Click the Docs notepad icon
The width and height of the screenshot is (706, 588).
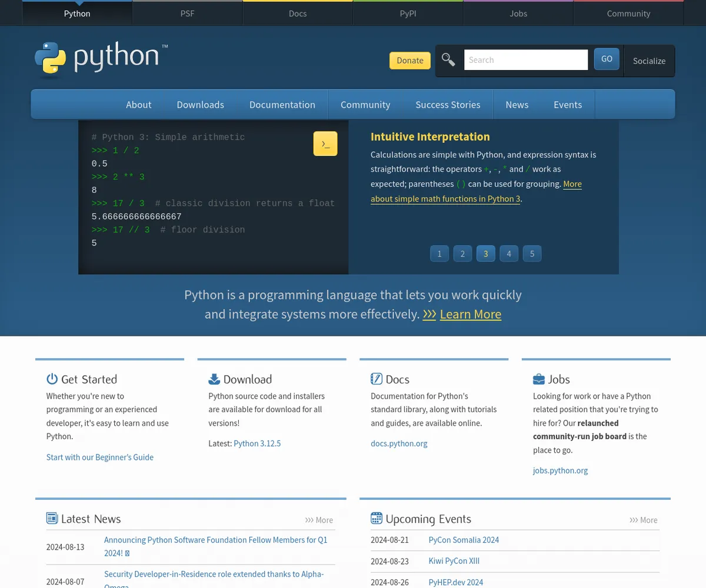(377, 379)
